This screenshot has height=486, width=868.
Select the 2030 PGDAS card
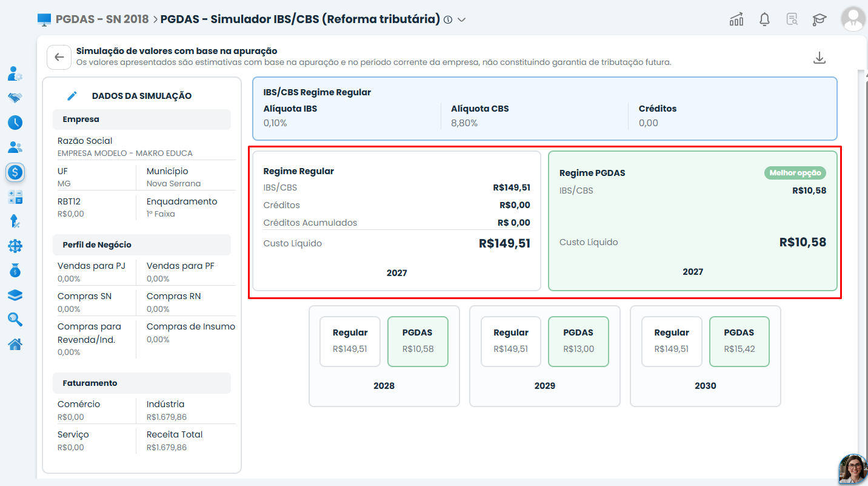[x=739, y=342]
